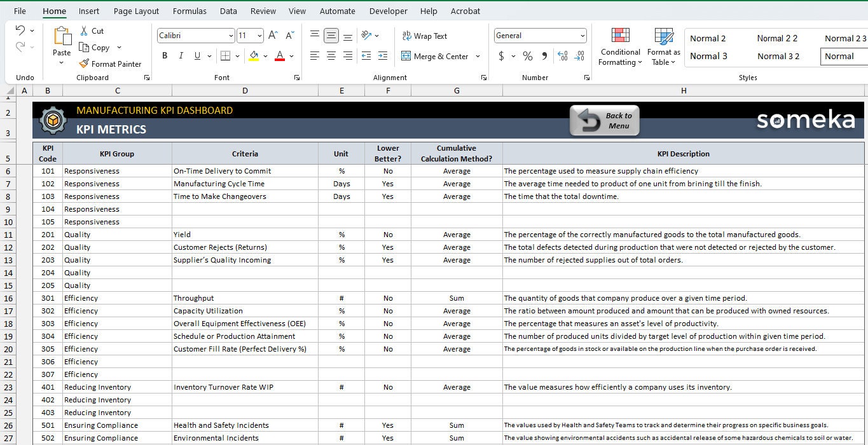
Task: Click the Back to Menu button
Action: click(x=604, y=120)
